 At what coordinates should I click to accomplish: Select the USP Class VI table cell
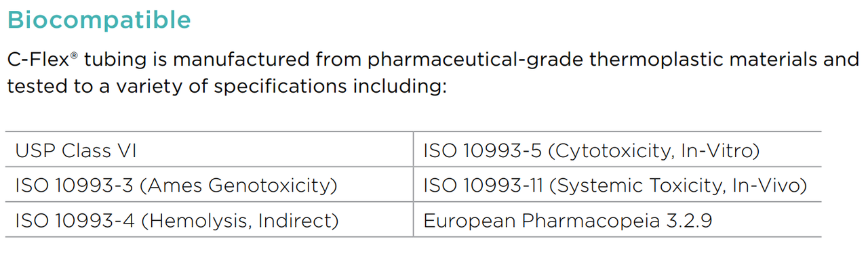coord(210,150)
